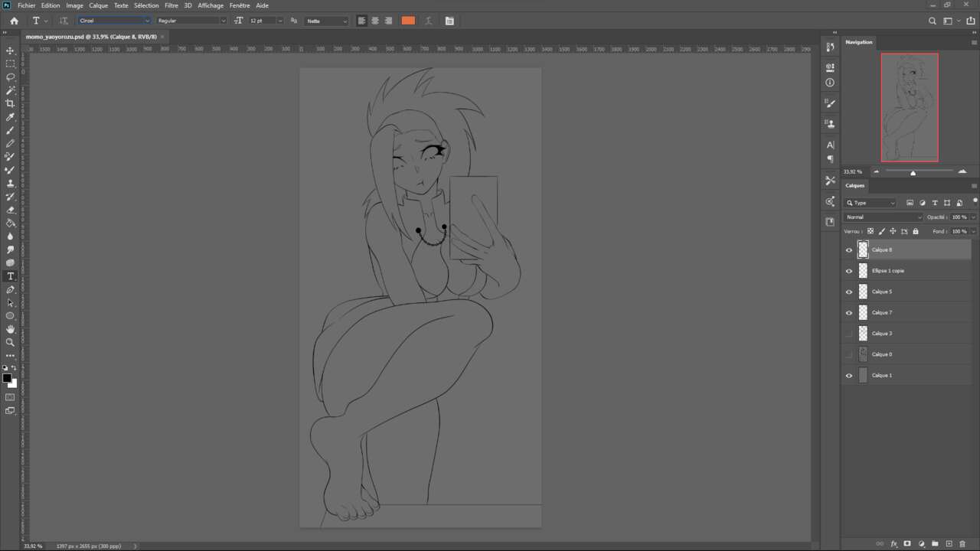Click the Navigation panel preview thumbnail

910,107
